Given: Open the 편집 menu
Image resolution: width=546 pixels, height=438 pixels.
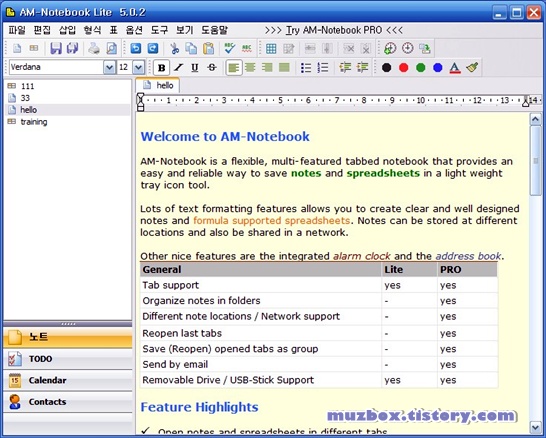Looking at the screenshot, I should [x=42, y=30].
